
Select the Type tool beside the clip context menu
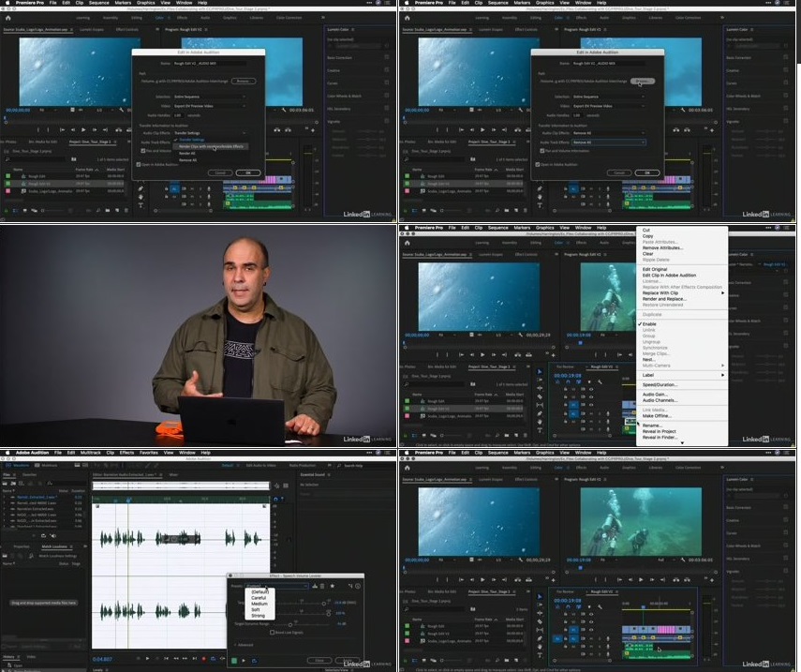pyautogui.click(x=540, y=430)
